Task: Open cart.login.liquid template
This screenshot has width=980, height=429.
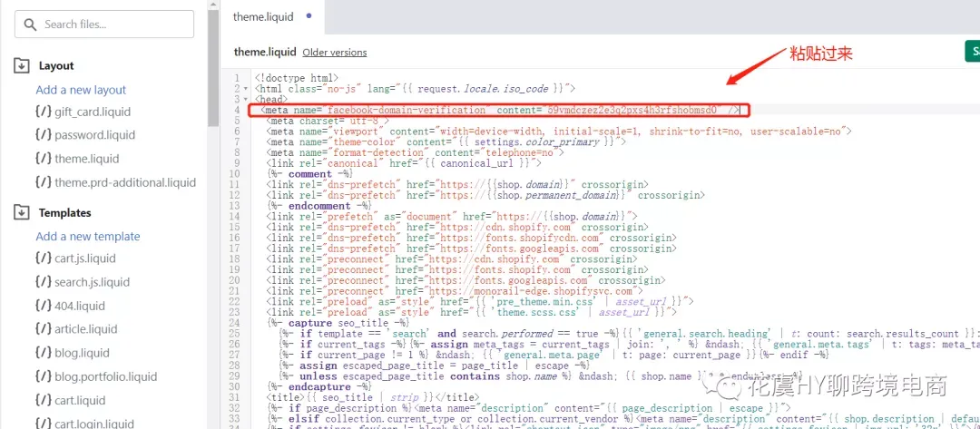Action: pos(93,423)
